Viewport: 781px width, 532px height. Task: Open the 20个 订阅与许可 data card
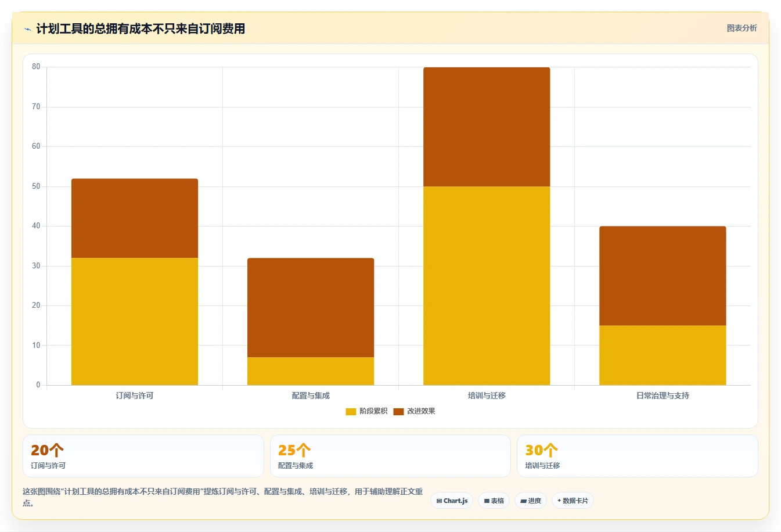click(143, 456)
